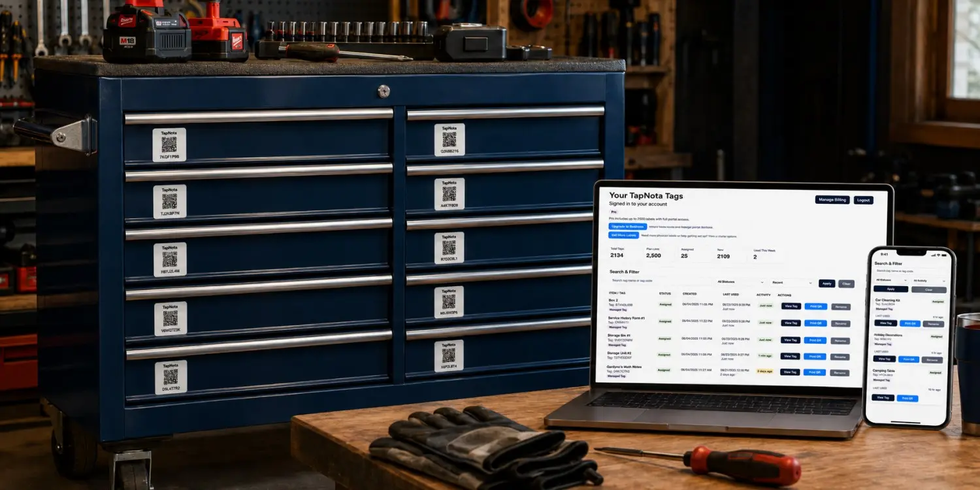Rename Storage Bin #1
This screenshot has width=980, height=490.
click(840, 342)
